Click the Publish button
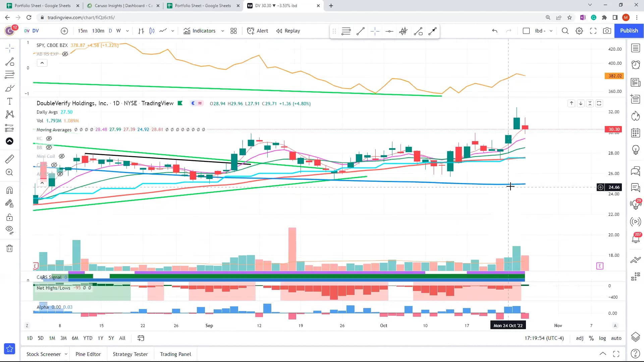Viewport: 644px width, 362px height. coord(629,31)
